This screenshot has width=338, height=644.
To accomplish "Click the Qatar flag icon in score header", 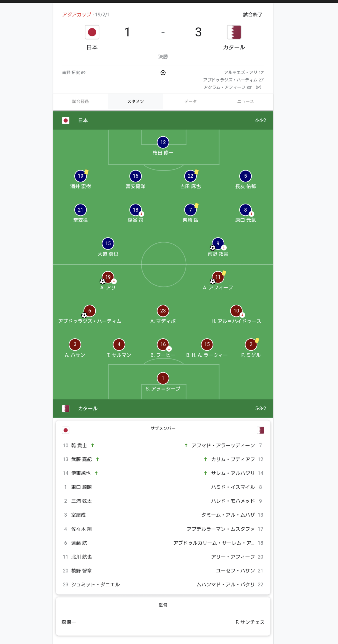I will [x=234, y=32].
